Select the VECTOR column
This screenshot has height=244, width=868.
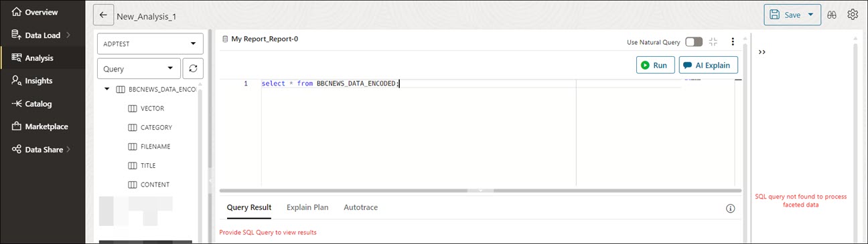click(152, 108)
